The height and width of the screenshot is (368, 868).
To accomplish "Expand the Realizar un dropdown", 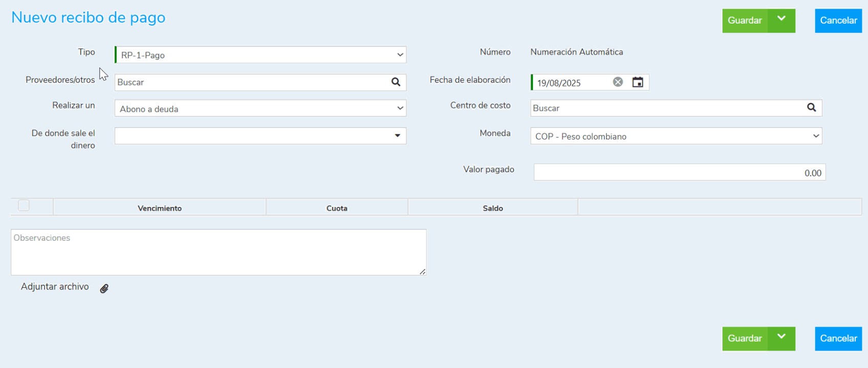I will click(260, 108).
